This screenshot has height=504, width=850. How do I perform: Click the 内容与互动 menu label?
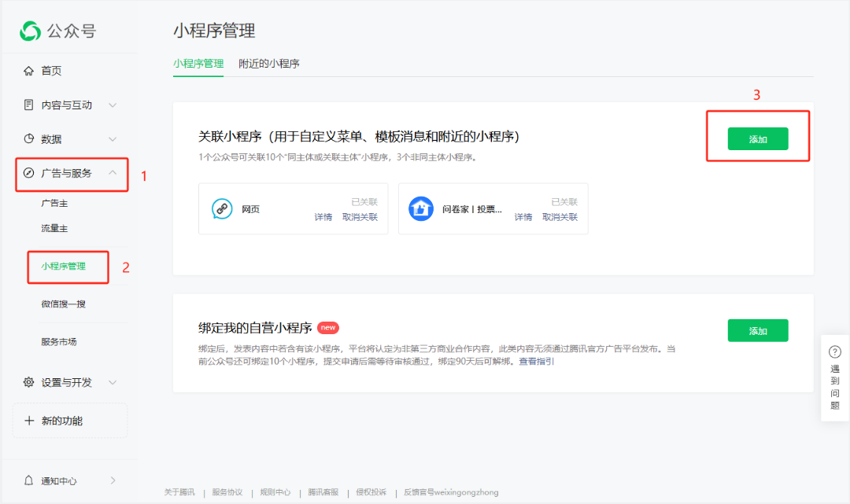[x=67, y=105]
